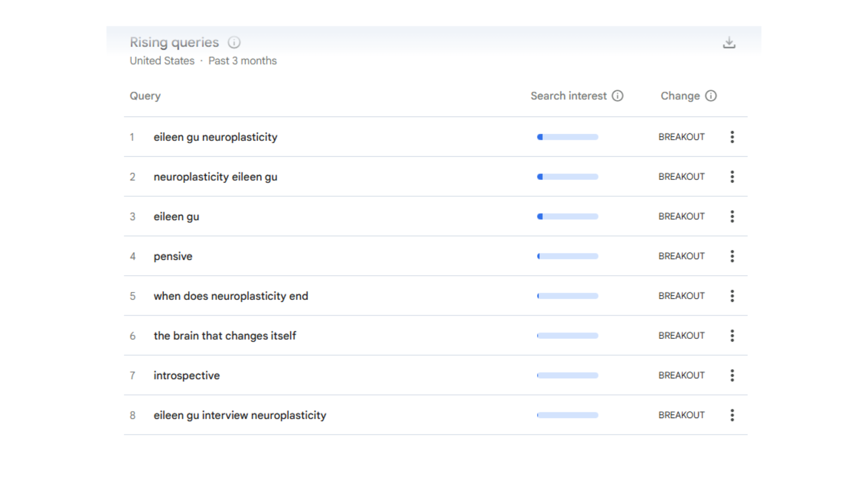The height and width of the screenshot is (488, 868).
Task: Open three-dot menu for eileen gu row
Action: coord(732,216)
